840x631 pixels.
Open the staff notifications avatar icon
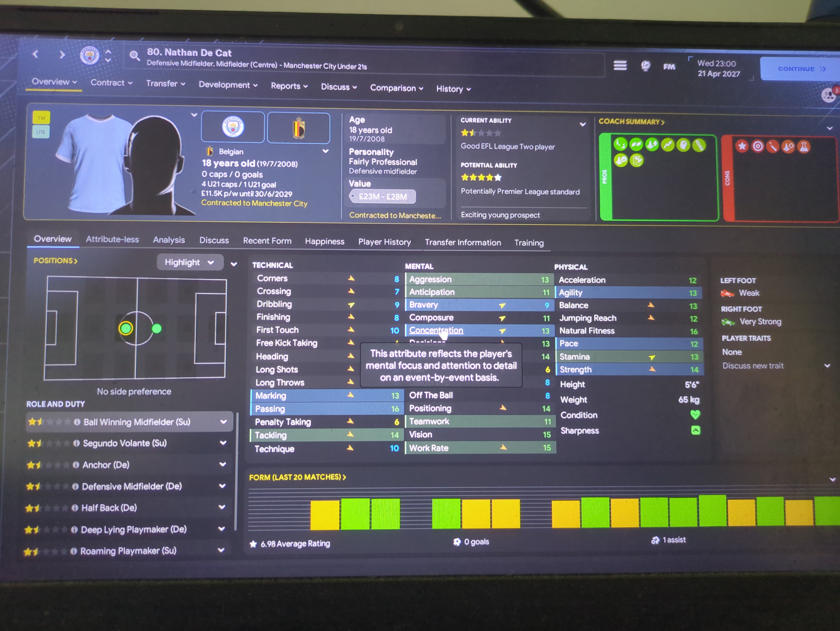point(829,95)
